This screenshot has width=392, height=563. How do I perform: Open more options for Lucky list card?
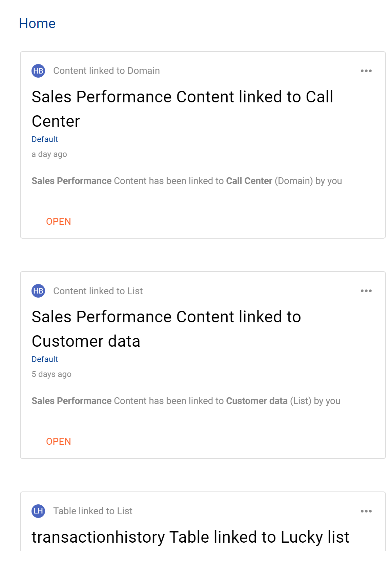[x=366, y=511]
